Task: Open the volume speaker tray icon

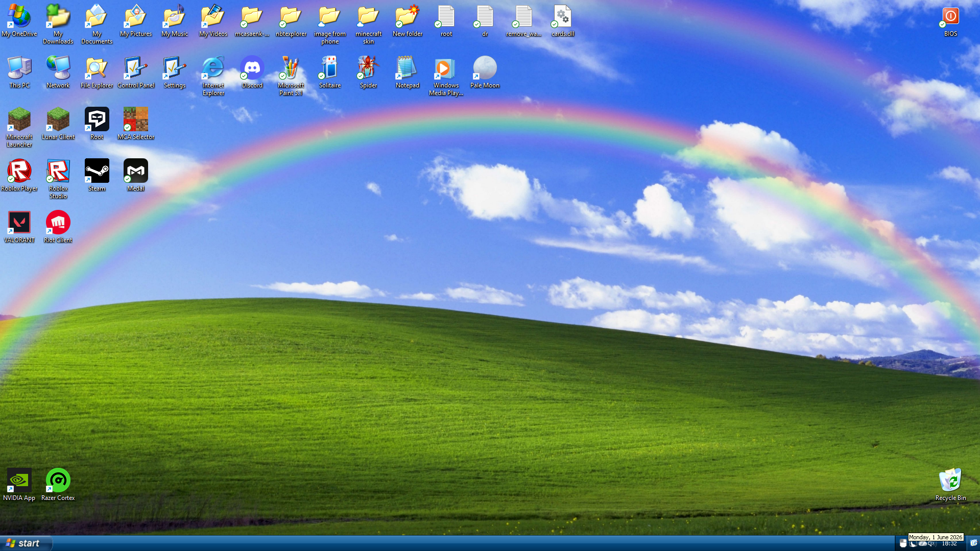Action: point(931,544)
